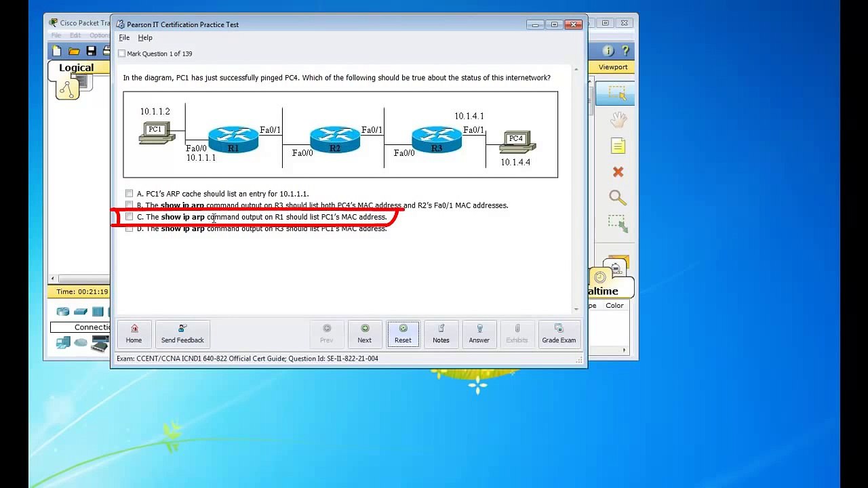This screenshot has height=488, width=868.
Task: Click the left arrow of Packet Tracer's horizontal scrollbar
Action: [52, 279]
